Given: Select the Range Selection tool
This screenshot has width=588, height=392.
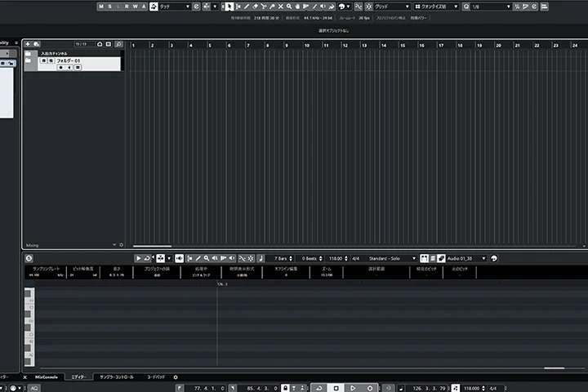Looking at the screenshot, I should pos(238,7).
